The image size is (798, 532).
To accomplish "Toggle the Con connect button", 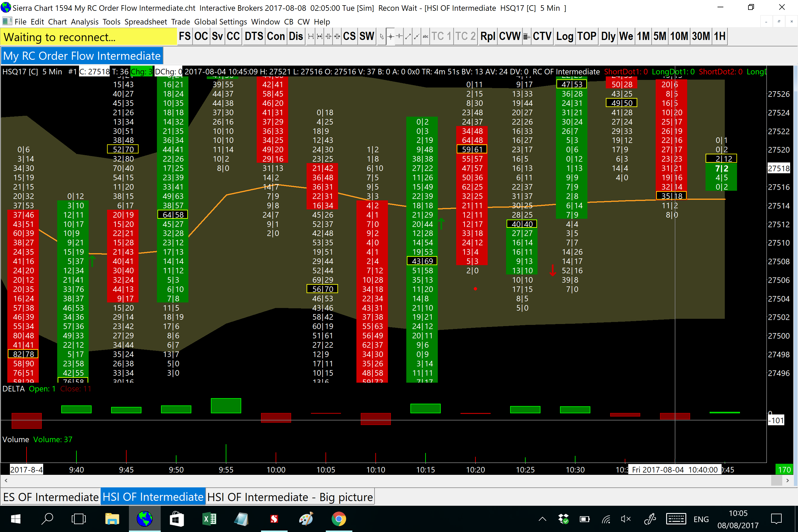I will (x=276, y=36).
